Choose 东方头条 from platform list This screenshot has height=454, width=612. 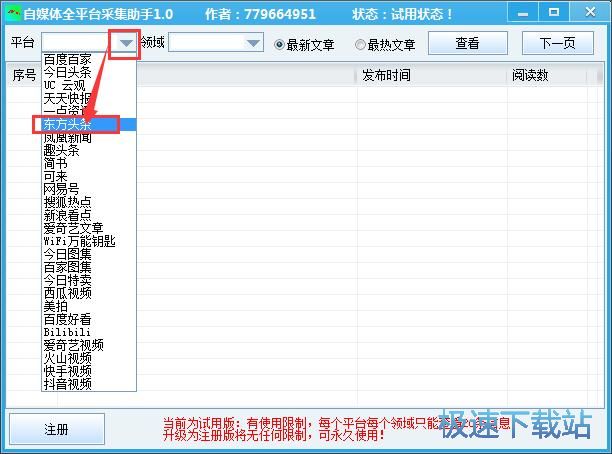[x=89, y=124]
